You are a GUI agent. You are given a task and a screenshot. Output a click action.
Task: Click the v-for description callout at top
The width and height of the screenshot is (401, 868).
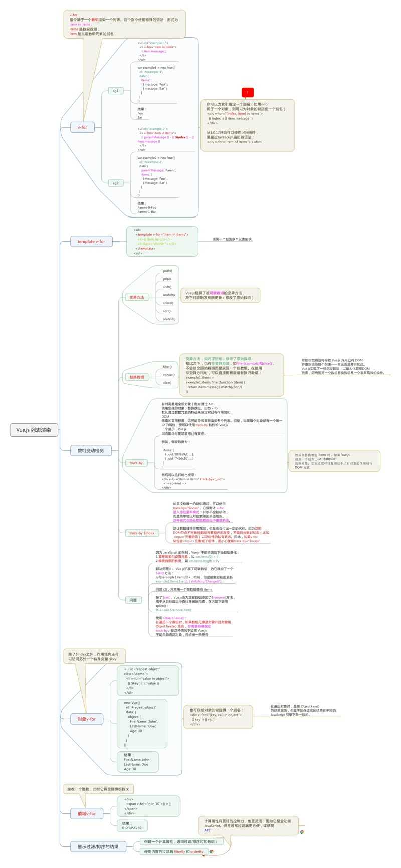click(x=124, y=24)
